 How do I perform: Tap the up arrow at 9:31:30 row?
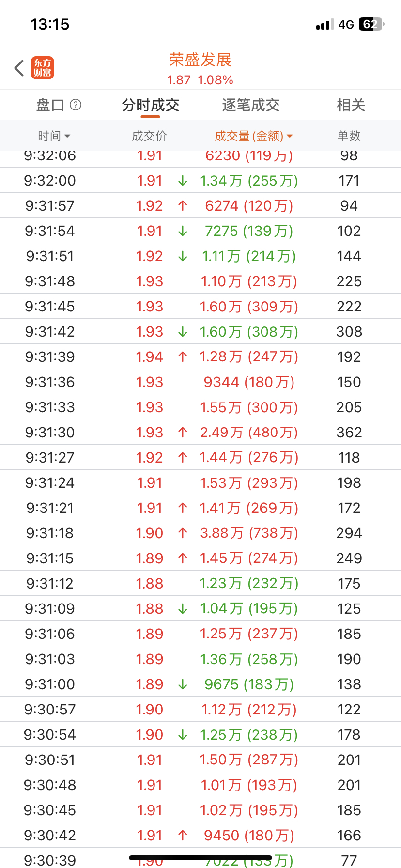[183, 433]
